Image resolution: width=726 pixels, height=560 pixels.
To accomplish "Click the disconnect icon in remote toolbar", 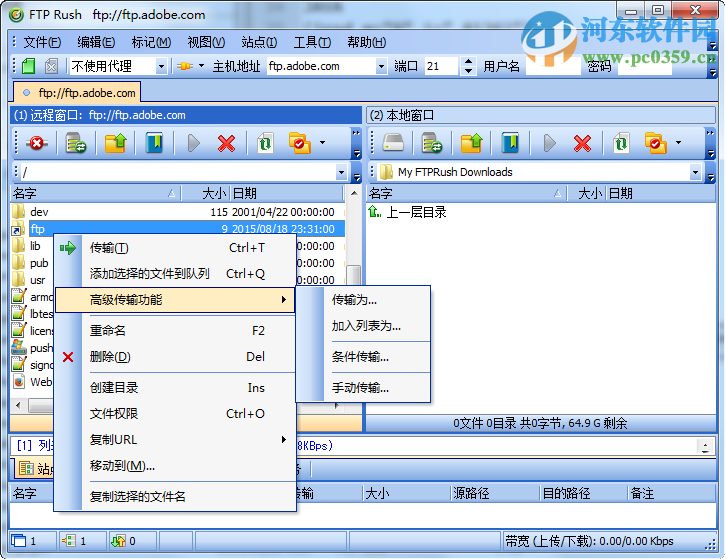I will tap(37, 143).
